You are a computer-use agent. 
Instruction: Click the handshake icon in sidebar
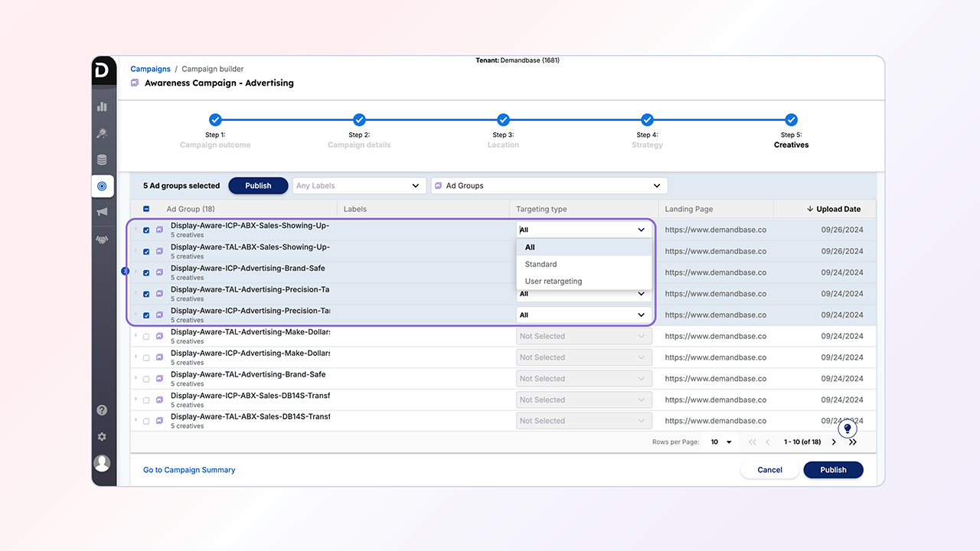click(x=102, y=240)
